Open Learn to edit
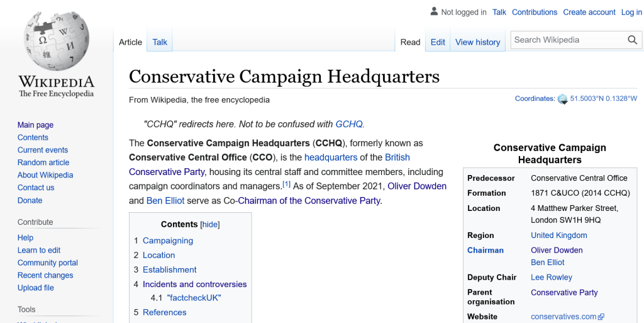The image size is (644, 323). [x=38, y=250]
